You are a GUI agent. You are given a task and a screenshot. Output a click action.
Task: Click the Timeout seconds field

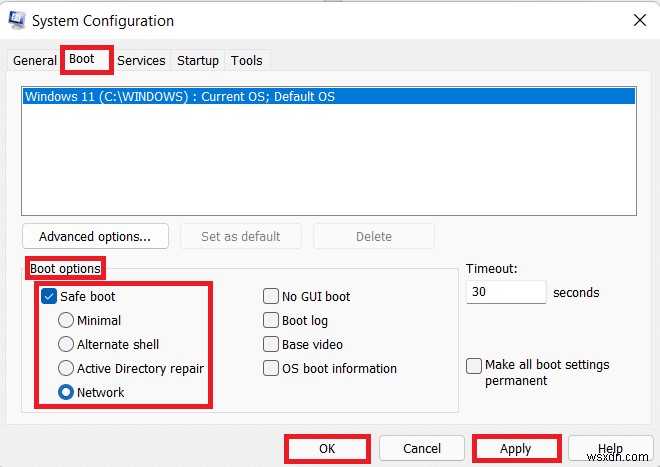click(506, 293)
